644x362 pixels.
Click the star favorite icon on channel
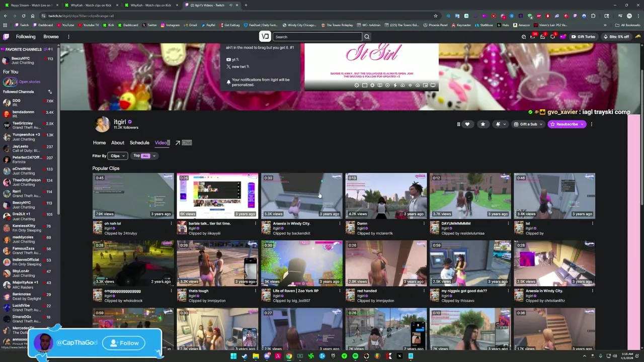tap(483, 124)
